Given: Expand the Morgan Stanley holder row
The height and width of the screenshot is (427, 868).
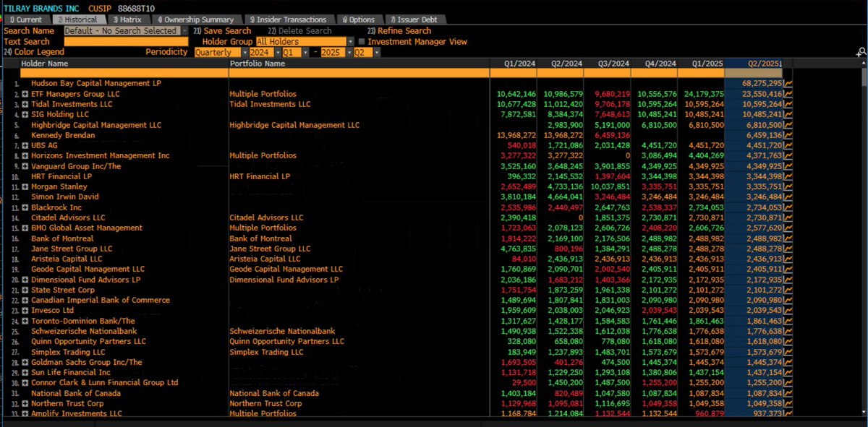Looking at the screenshot, I should [25, 186].
